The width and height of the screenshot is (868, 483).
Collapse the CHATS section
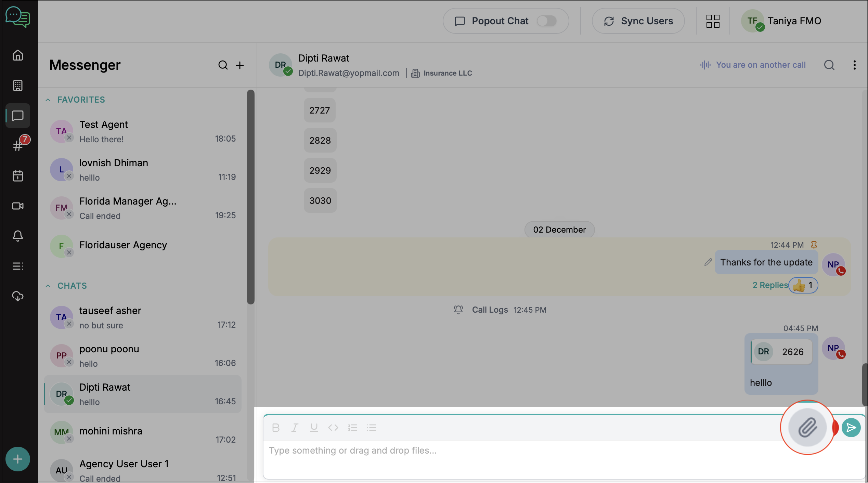point(48,286)
